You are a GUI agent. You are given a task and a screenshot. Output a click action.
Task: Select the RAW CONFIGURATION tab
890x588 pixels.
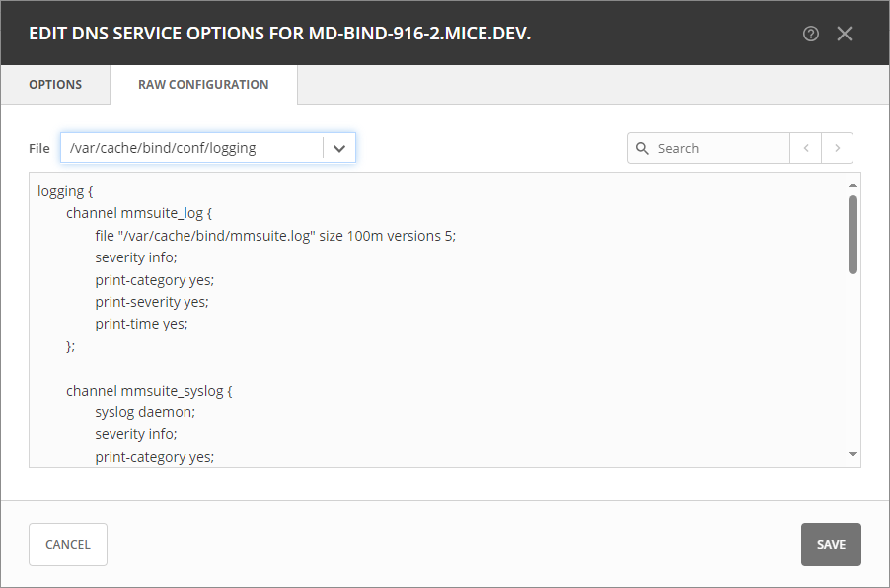203,84
